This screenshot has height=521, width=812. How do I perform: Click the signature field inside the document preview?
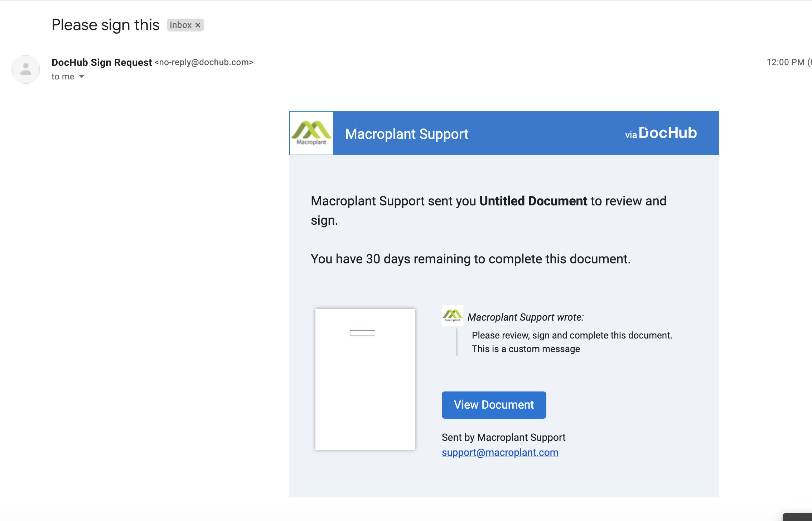click(362, 333)
